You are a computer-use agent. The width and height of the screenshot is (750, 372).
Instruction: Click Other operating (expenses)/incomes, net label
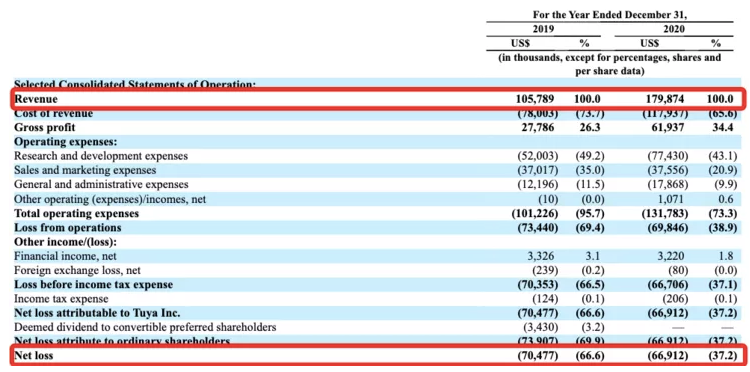(110, 199)
